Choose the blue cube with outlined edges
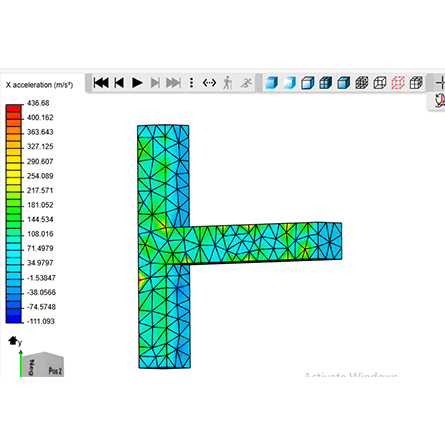This screenshot has height=443, width=445. pyautogui.click(x=308, y=83)
